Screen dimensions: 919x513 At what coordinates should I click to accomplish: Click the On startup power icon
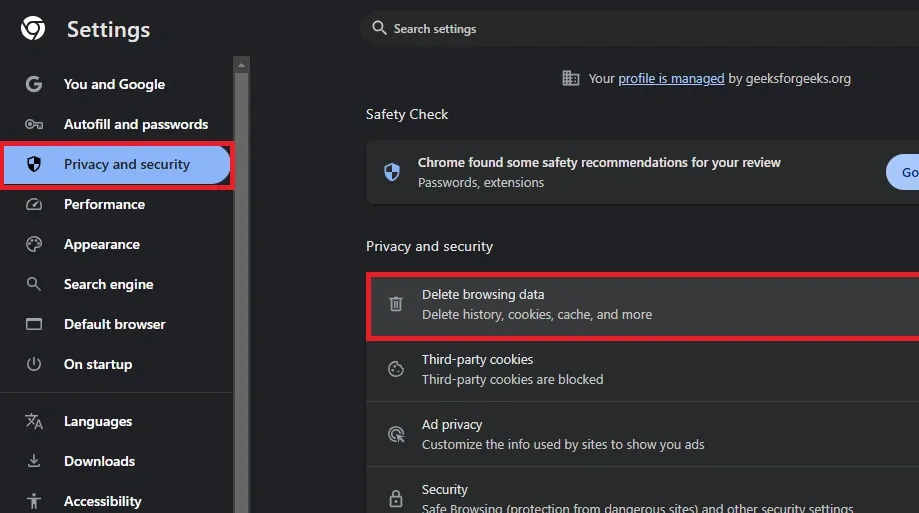click(x=34, y=364)
